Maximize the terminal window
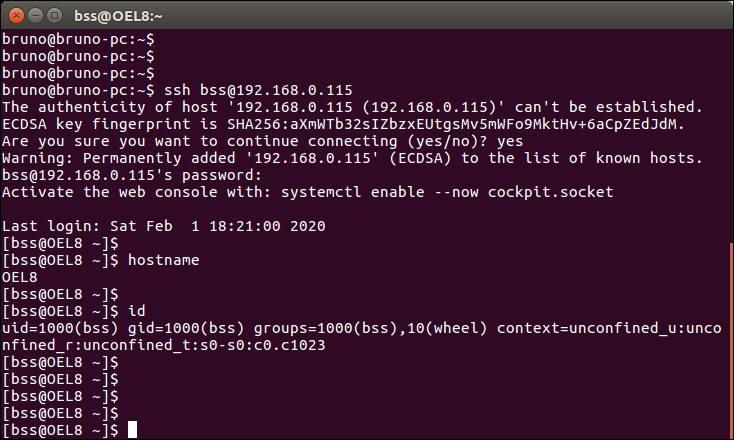Viewport: 734px width, 440px height. click(x=55, y=16)
